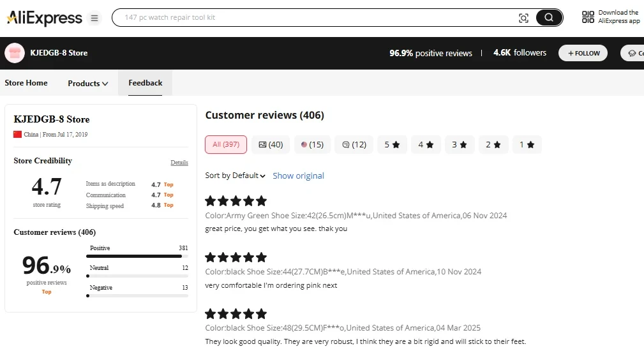Click the review starting 'They look good quality'
The height and width of the screenshot is (358, 644).
[x=366, y=341]
